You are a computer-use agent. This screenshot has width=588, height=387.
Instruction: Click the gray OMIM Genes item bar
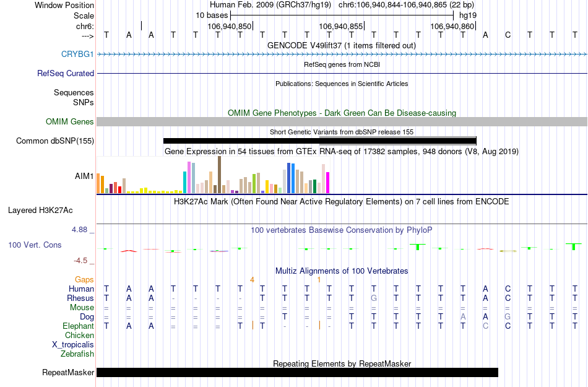[342, 121]
